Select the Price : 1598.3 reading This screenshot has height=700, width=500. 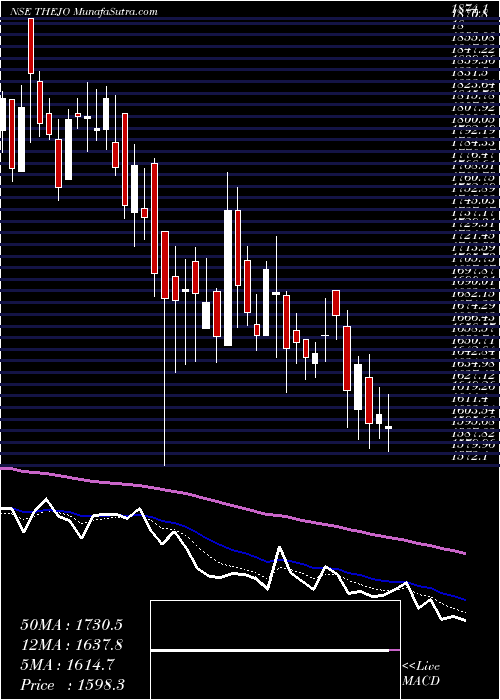pyautogui.click(x=71, y=685)
